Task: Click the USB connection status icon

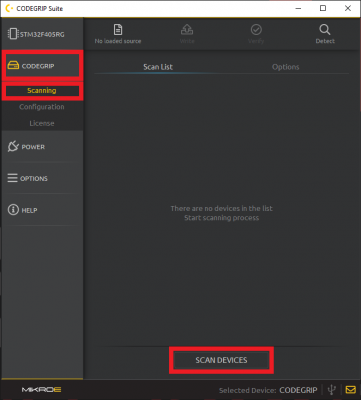Action: [x=331, y=389]
